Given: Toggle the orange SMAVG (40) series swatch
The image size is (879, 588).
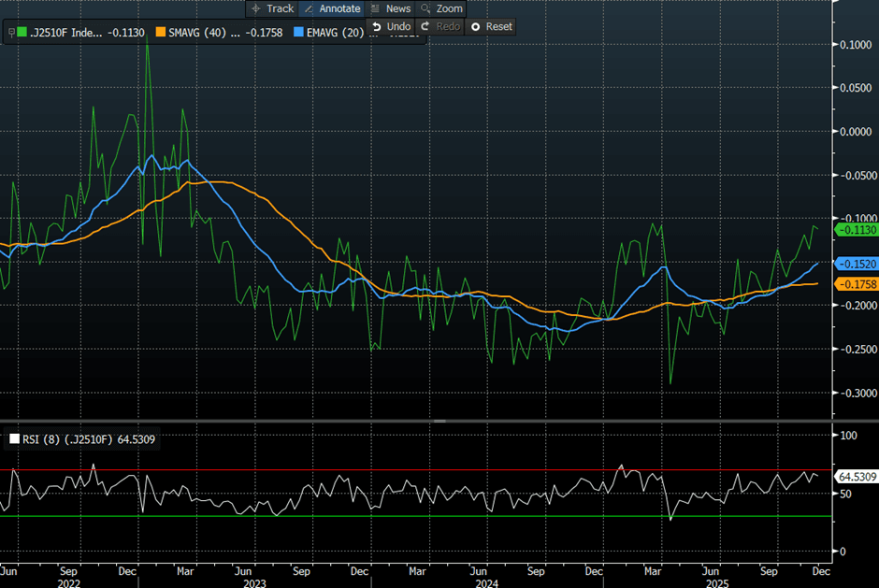Looking at the screenshot, I should pyautogui.click(x=161, y=34).
